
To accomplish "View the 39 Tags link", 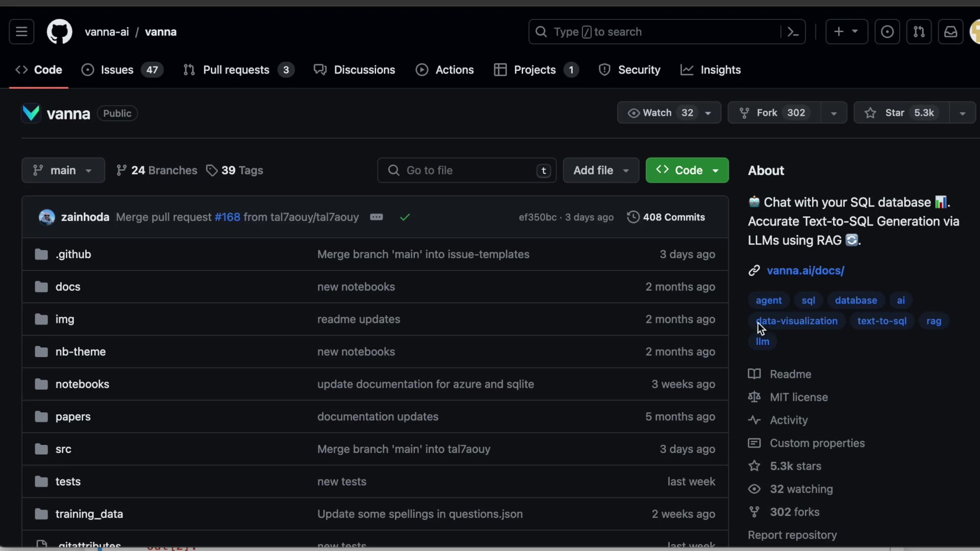I will 235,170.
